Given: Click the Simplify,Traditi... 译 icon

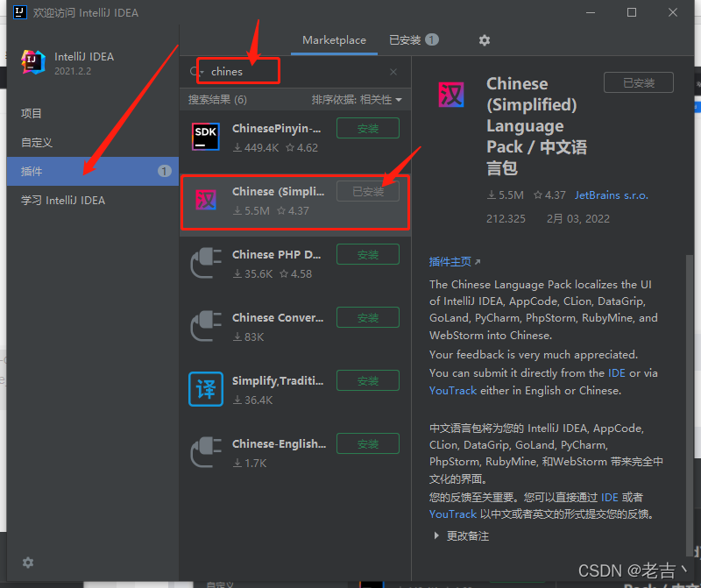Looking at the screenshot, I should point(206,389).
